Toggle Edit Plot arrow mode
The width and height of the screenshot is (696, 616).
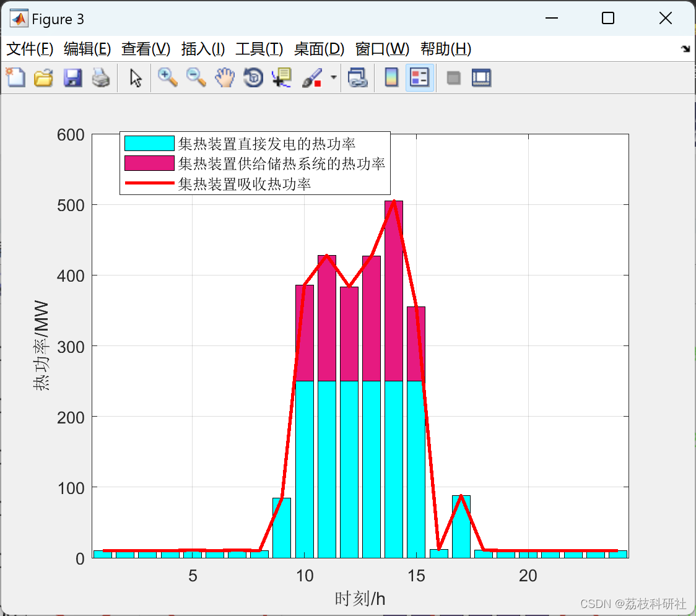tap(134, 77)
